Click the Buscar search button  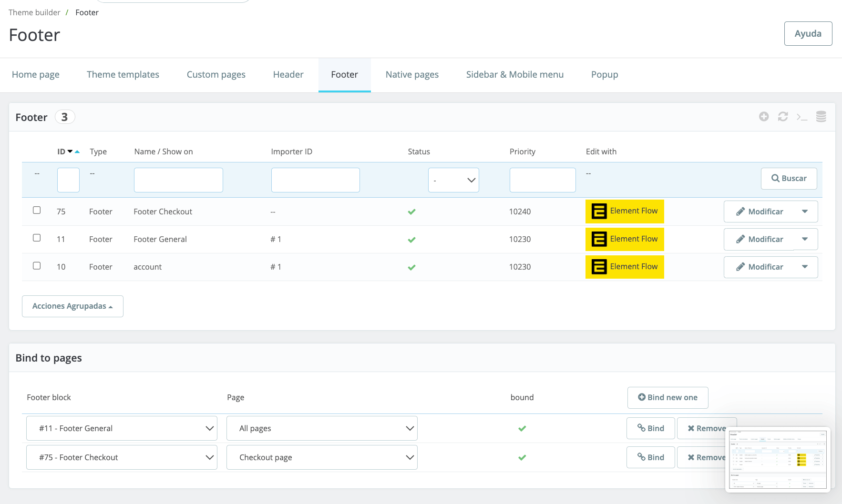789,179
